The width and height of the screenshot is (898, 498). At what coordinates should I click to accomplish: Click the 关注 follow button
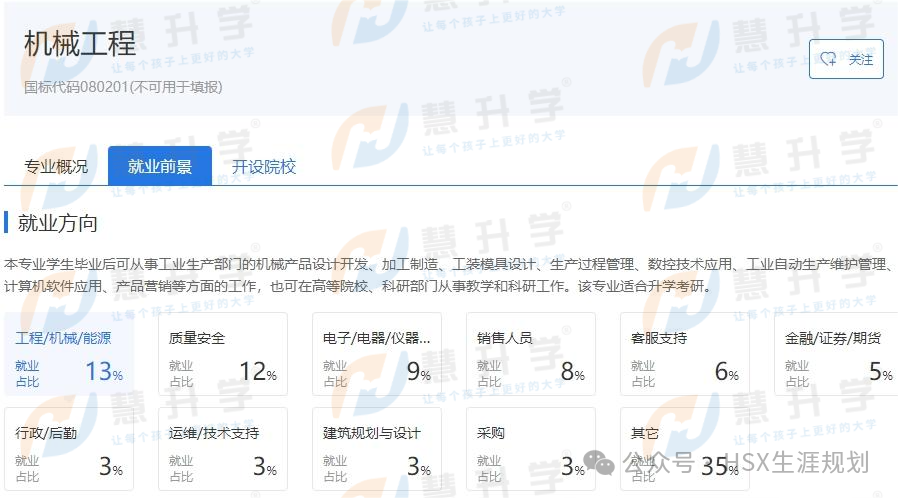click(x=846, y=59)
